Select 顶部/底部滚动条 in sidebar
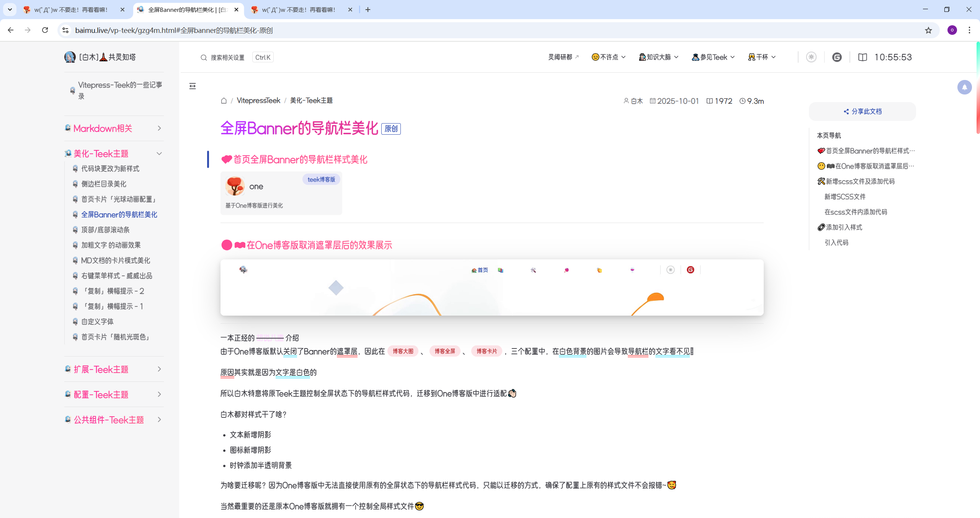This screenshot has width=980, height=518. click(x=105, y=230)
